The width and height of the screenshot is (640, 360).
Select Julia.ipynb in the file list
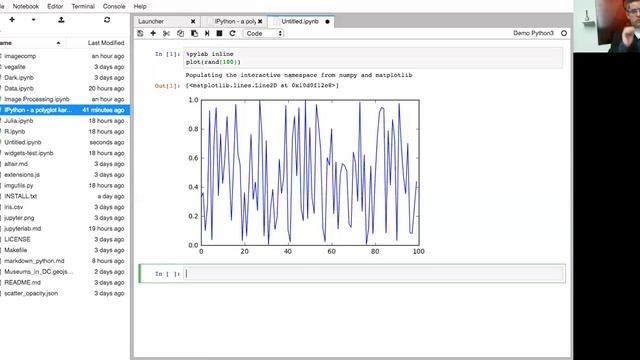pyautogui.click(x=65, y=121)
